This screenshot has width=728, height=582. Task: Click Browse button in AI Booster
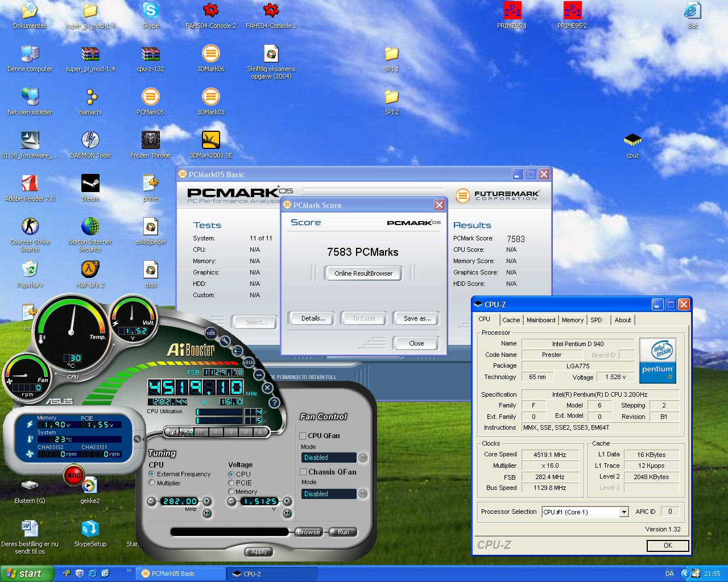pos(308,532)
